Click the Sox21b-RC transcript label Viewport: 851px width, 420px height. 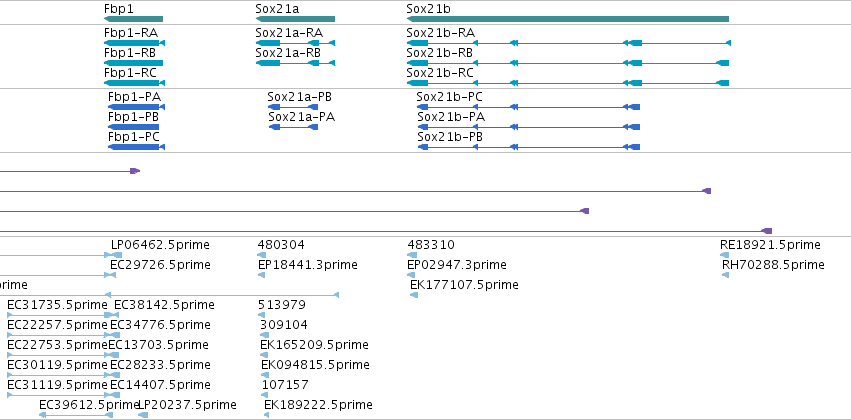440,73
